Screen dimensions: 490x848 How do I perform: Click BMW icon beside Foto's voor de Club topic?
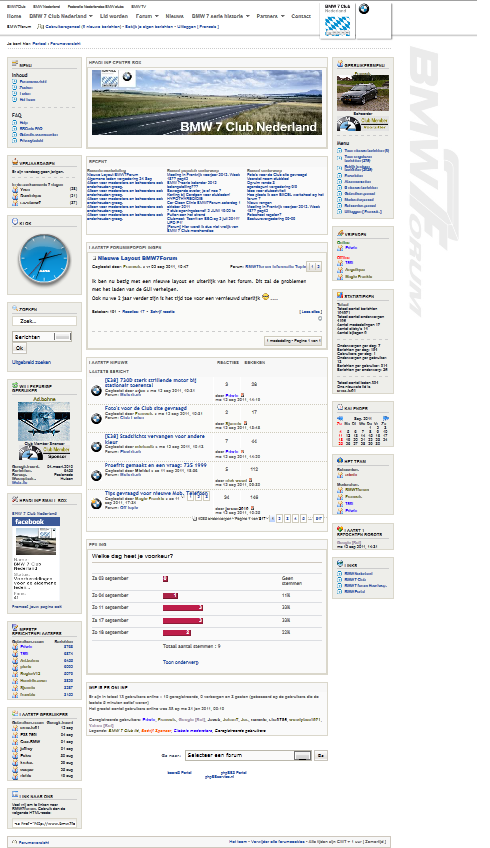pyautogui.click(x=96, y=418)
